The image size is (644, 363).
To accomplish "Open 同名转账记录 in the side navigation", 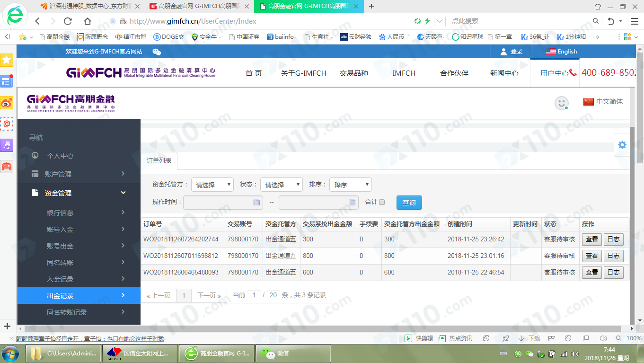I will (x=79, y=312).
